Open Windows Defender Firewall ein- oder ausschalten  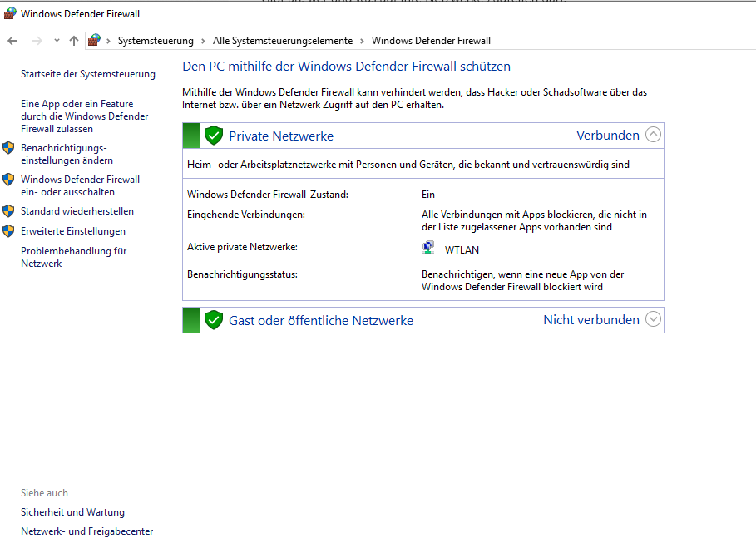[x=80, y=185]
